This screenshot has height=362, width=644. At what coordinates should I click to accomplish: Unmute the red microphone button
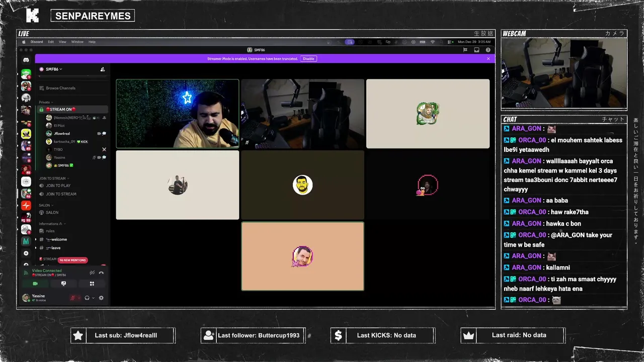[x=72, y=298]
